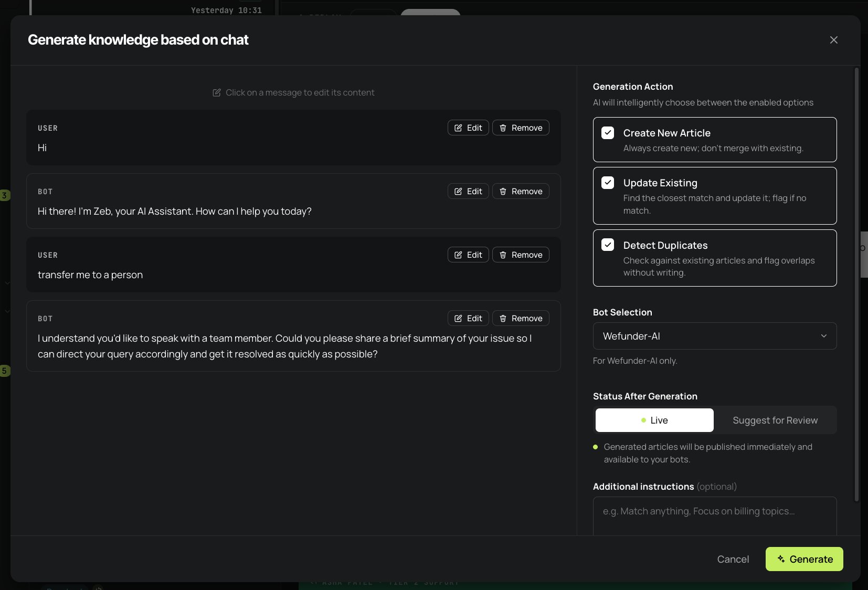Click the settings panel vertical scrollbar
The height and width of the screenshot is (590, 868).
[857, 283]
